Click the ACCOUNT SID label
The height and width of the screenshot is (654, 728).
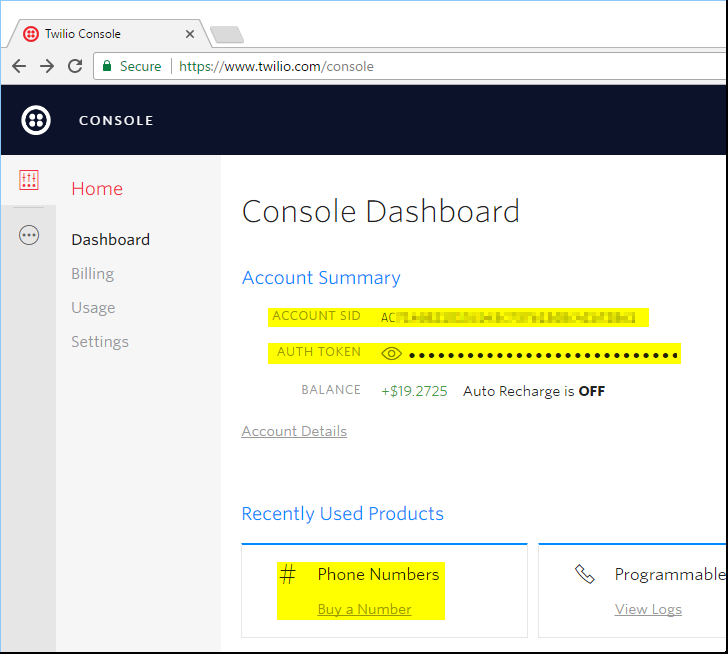click(x=316, y=316)
